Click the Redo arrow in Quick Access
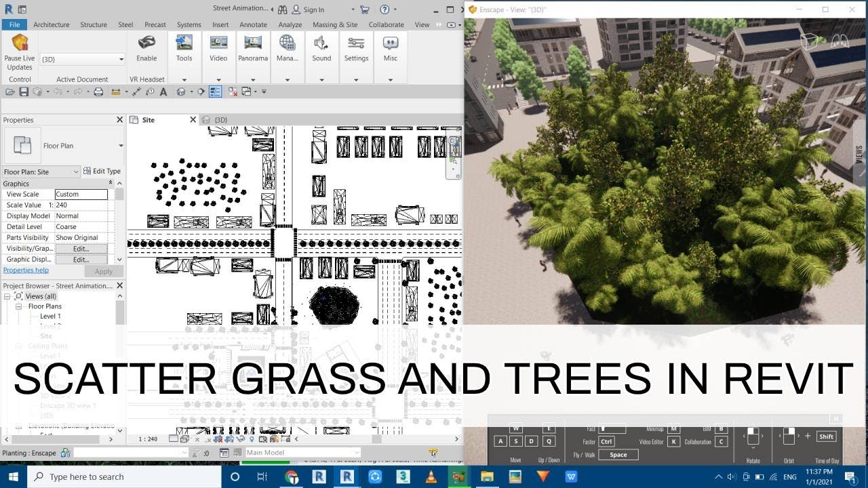The width and height of the screenshot is (868, 488). click(78, 91)
